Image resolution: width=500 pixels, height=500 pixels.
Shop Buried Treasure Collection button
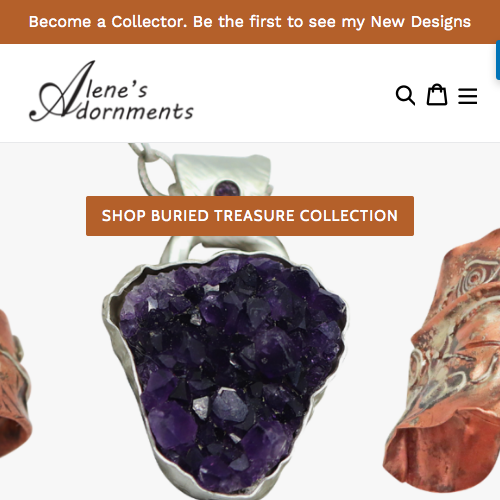coord(250,216)
